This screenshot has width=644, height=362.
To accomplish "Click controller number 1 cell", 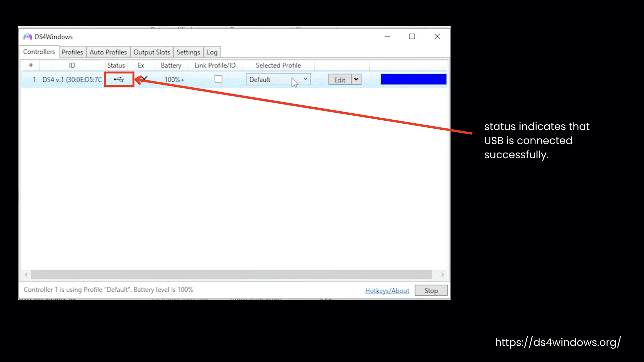I will coord(34,80).
